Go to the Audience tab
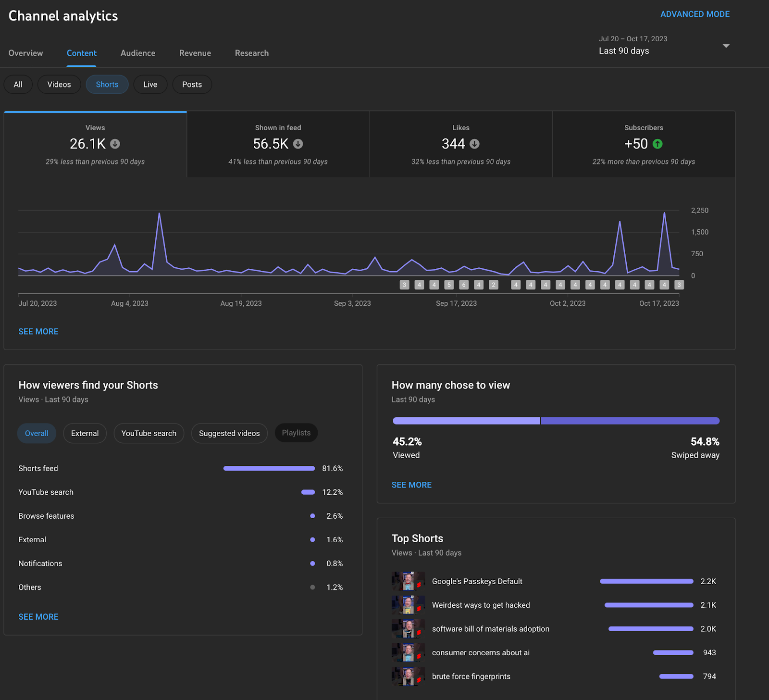 click(x=138, y=53)
